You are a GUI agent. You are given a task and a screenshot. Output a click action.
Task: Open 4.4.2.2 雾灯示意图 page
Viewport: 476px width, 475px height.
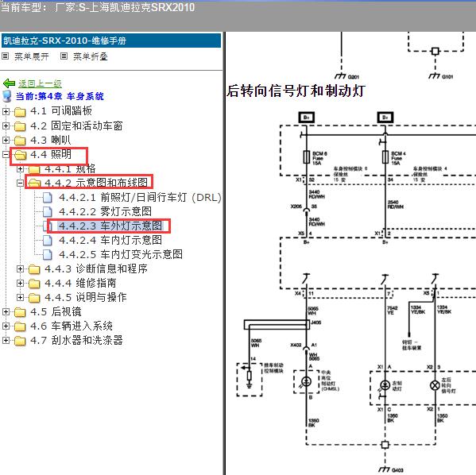[105, 211]
